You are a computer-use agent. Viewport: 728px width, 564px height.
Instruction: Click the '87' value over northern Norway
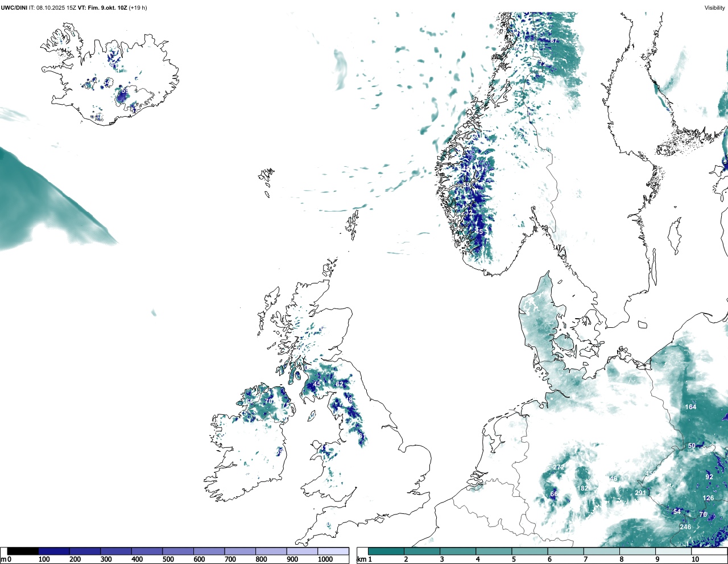coord(554,41)
